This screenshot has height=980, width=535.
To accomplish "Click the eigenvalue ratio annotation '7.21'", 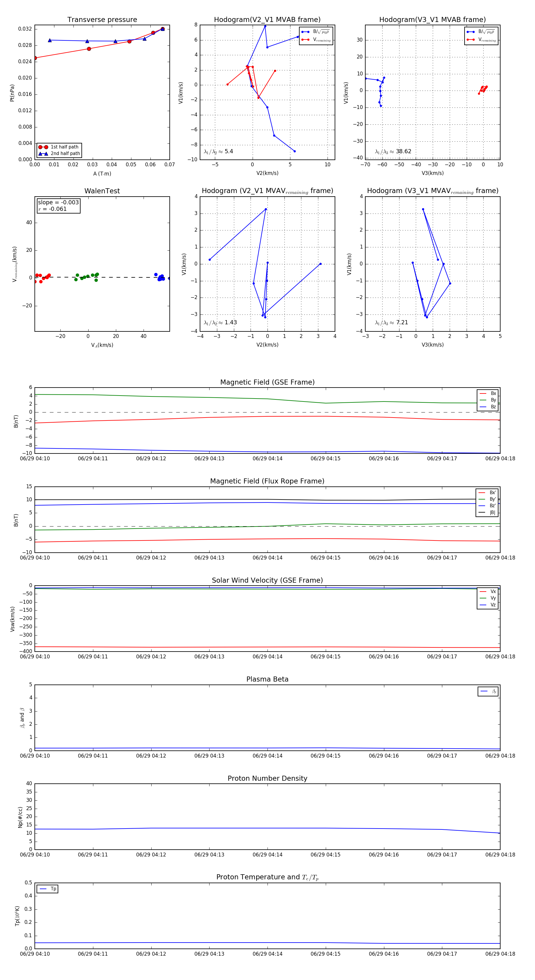I will click(391, 323).
